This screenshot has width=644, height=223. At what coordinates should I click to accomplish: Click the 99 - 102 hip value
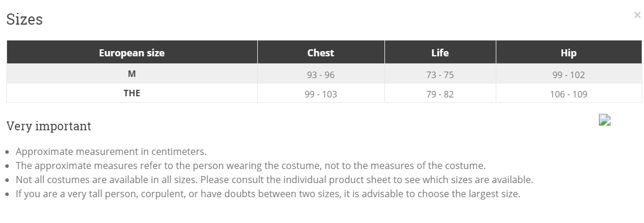[x=568, y=75]
